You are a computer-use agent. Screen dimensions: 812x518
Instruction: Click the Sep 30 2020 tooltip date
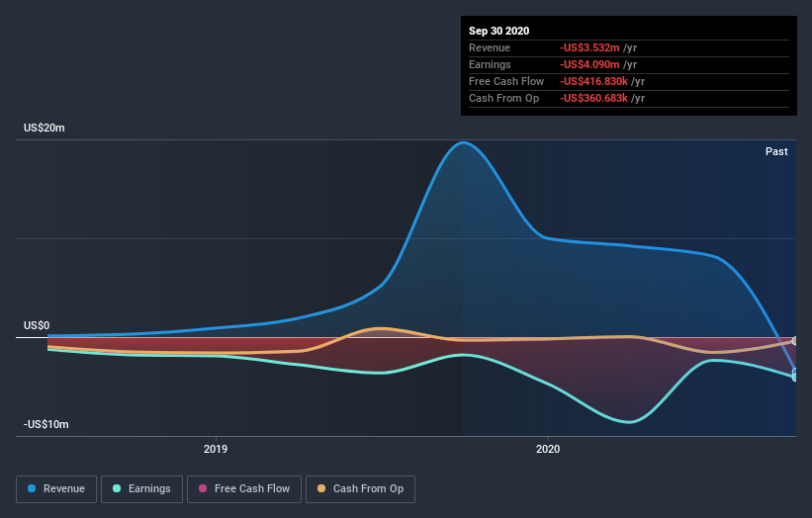coord(499,31)
